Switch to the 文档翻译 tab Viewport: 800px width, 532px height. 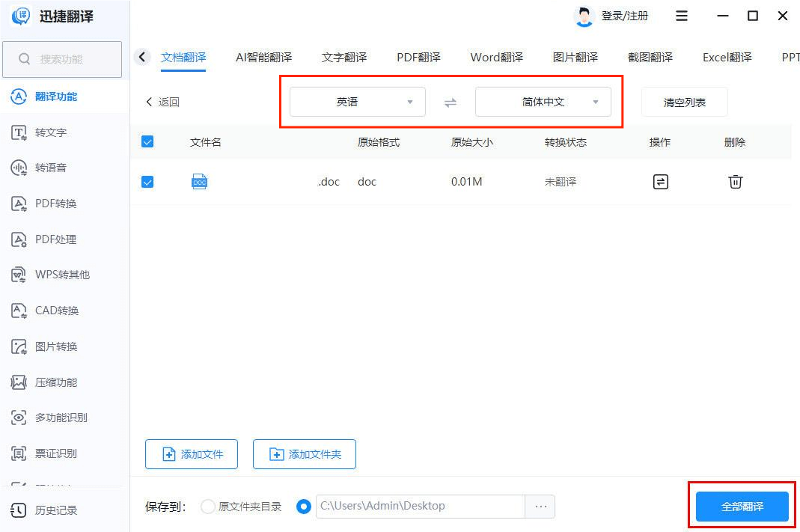183,57
